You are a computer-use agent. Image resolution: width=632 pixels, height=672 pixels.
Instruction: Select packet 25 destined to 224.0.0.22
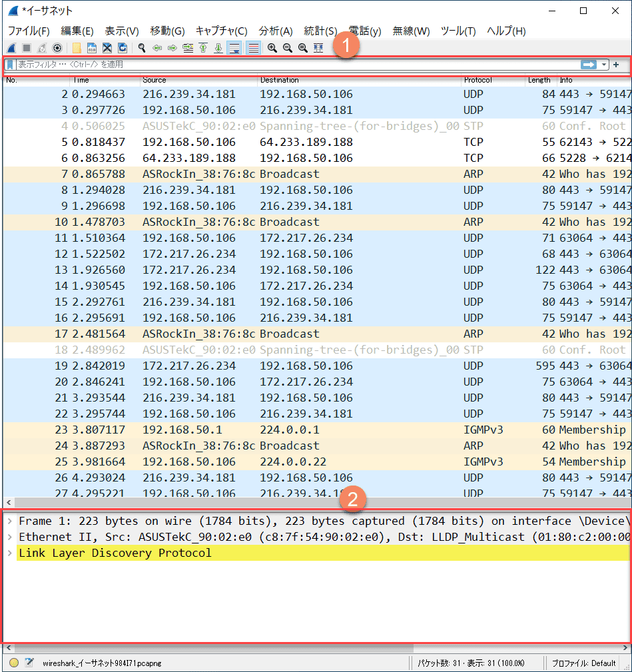click(317, 462)
